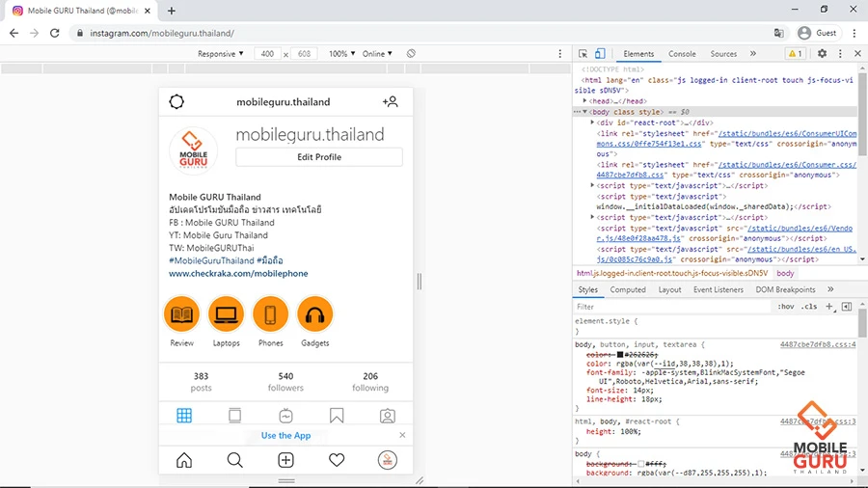
Task: Open profile avatar in bottom navigation
Action: tap(388, 460)
